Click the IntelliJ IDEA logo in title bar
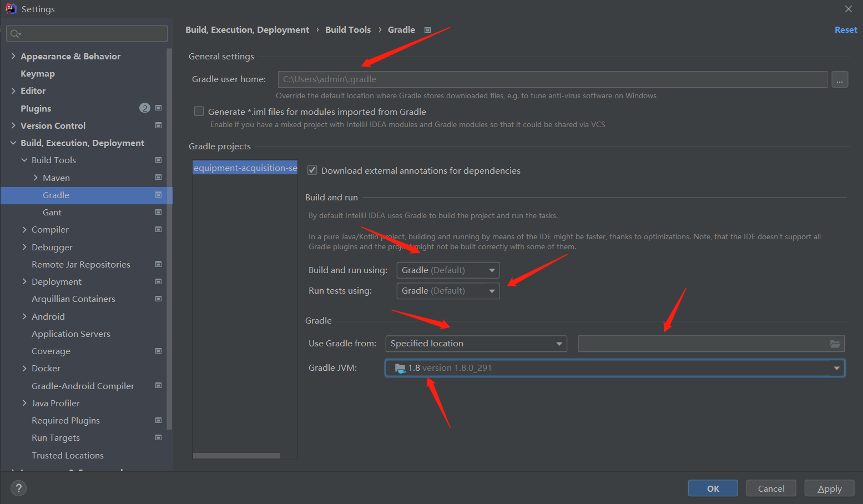The image size is (863, 504). pos(11,8)
